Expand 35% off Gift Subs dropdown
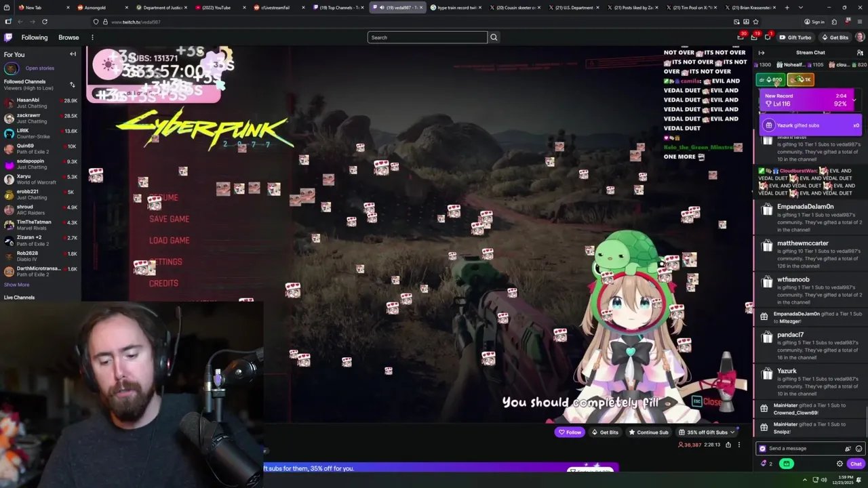The height and width of the screenshot is (488, 868). coord(732,432)
